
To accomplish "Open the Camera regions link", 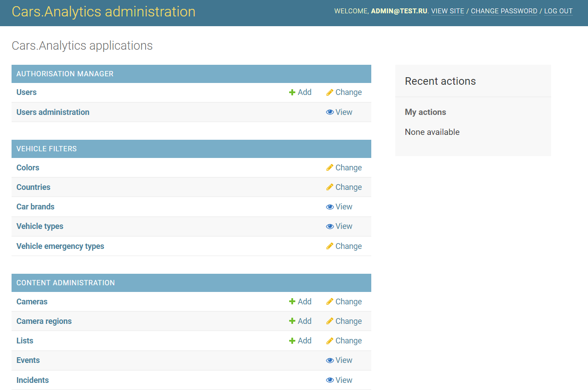I will [x=44, y=321].
